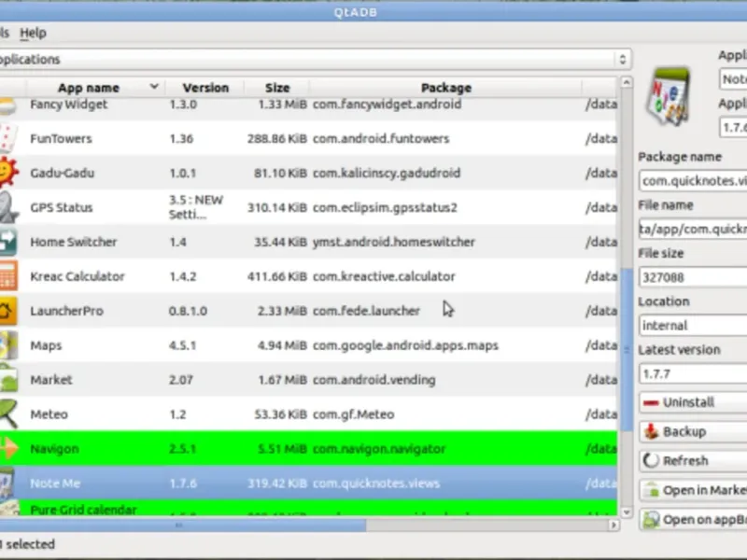This screenshot has height=560, width=747.
Task: Click the Kreac Calculator icon
Action: tap(8, 276)
